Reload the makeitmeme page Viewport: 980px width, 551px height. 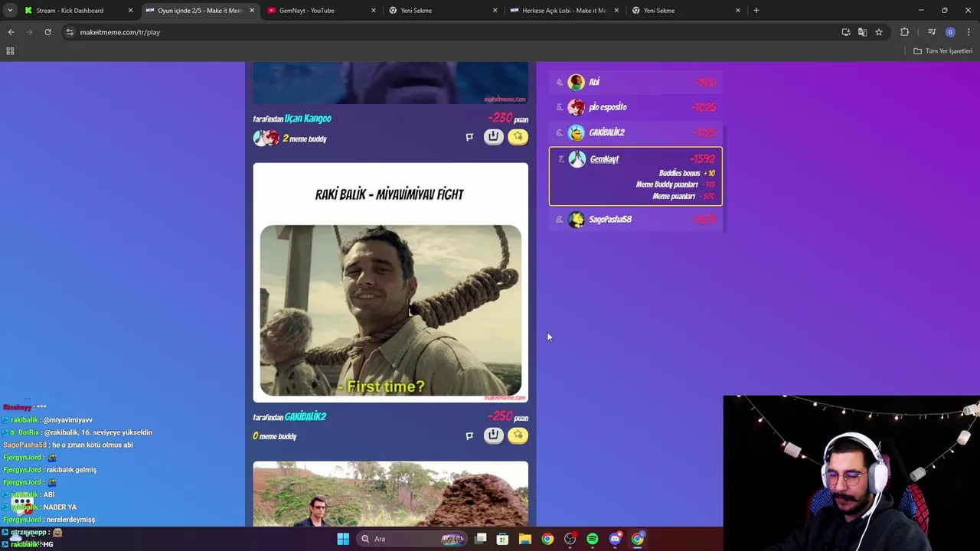click(47, 32)
